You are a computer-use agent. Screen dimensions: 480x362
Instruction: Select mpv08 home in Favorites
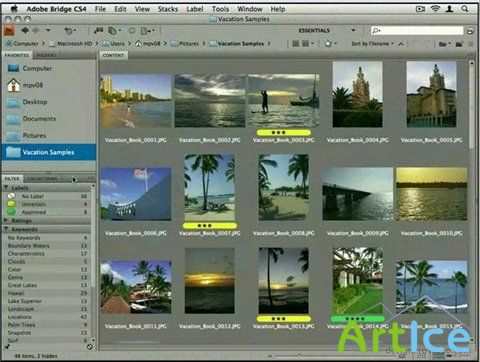pyautogui.click(x=49, y=85)
